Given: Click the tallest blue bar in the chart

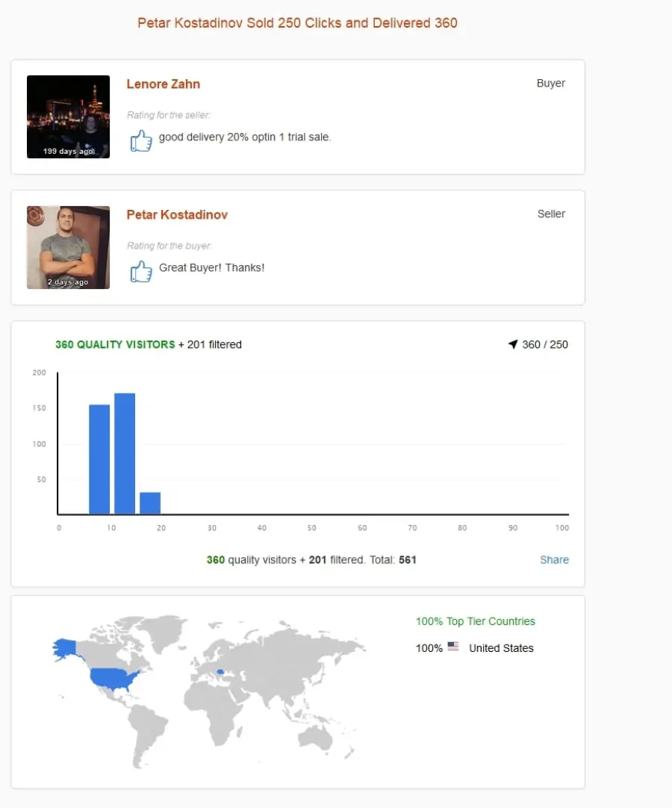Looking at the screenshot, I should (125, 453).
